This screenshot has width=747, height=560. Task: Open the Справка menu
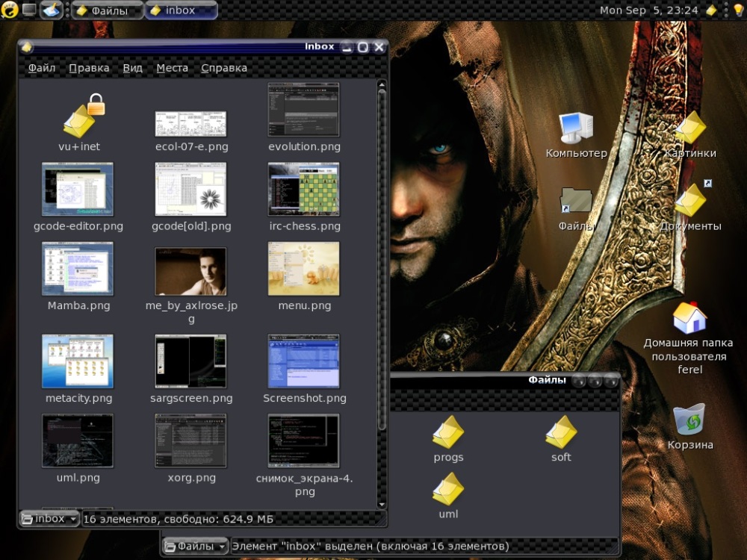(224, 68)
